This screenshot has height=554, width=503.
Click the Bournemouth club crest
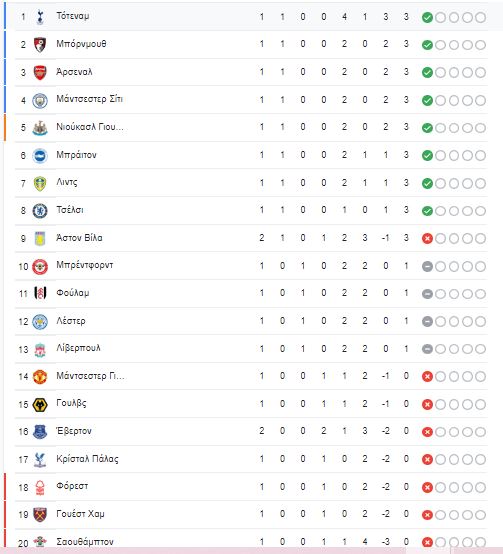pos(40,45)
